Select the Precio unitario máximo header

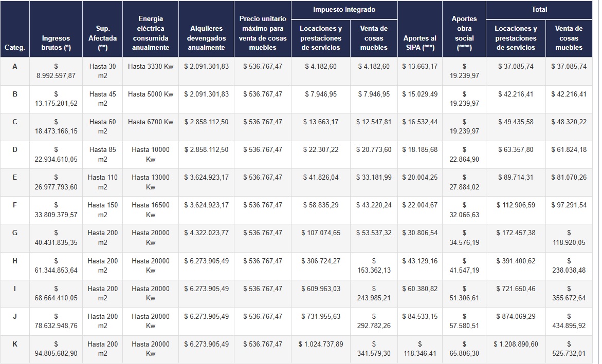pos(263,29)
